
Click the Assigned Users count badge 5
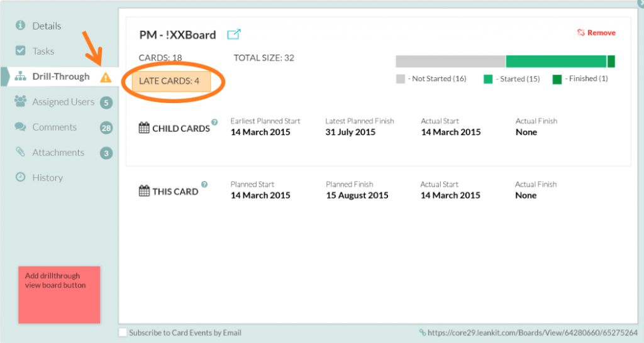106,102
